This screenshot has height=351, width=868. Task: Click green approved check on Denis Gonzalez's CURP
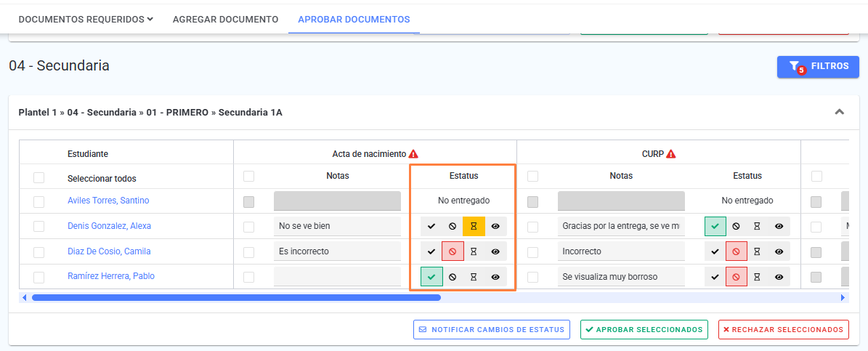click(715, 227)
